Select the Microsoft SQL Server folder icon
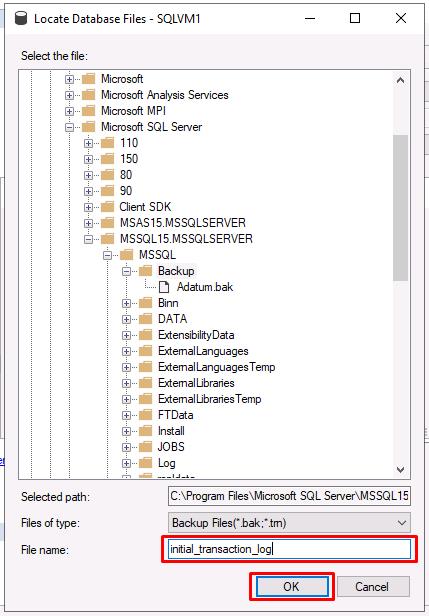This screenshot has height=616, width=429. (x=88, y=127)
